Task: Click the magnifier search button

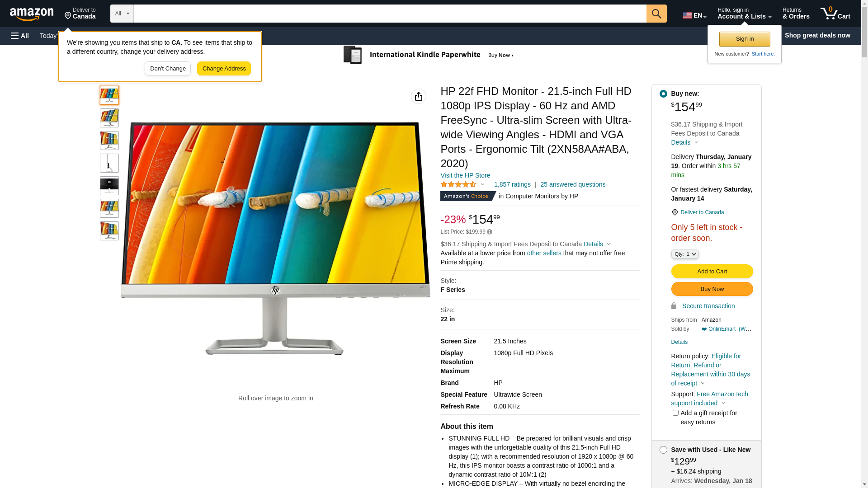Action: 656,14
